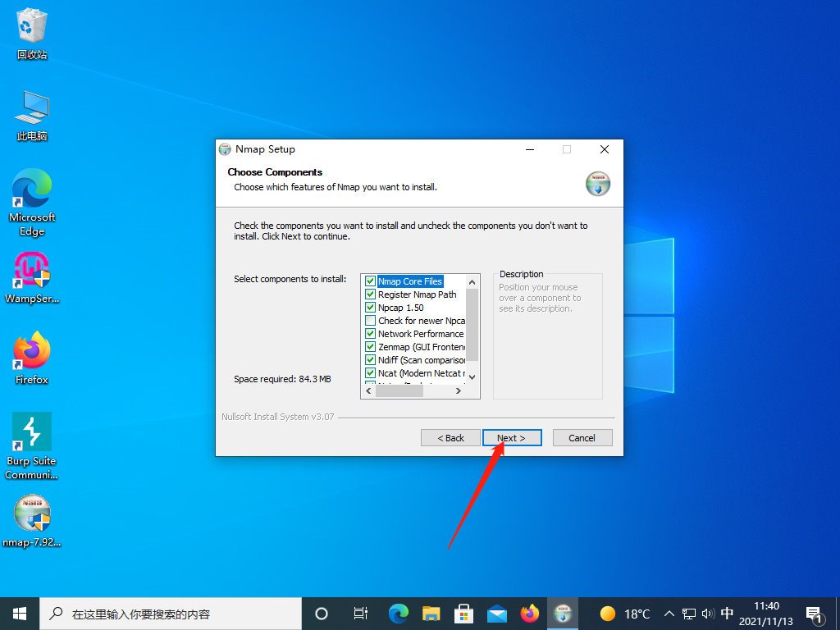Screen dimensions: 840x630
Task: Open the notification center icon
Action: point(815,614)
